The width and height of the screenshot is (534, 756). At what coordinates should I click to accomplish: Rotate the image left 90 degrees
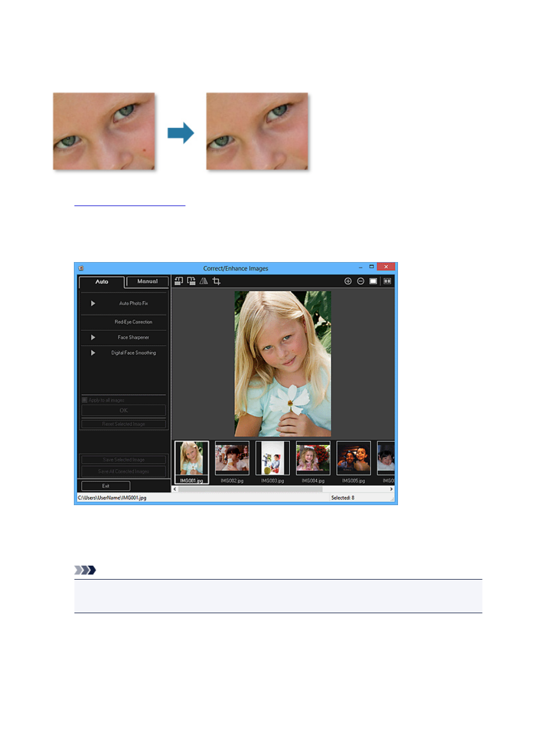pyautogui.click(x=179, y=281)
